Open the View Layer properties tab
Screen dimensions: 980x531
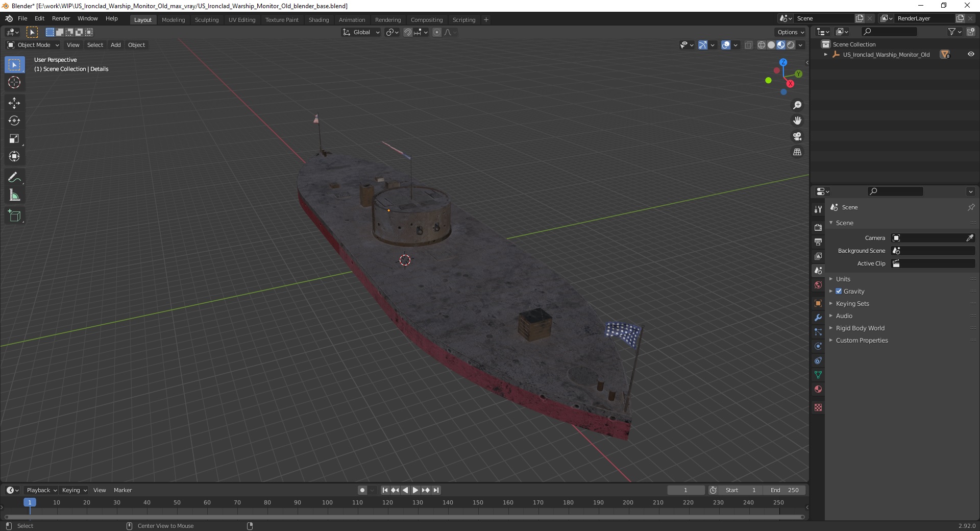point(818,256)
